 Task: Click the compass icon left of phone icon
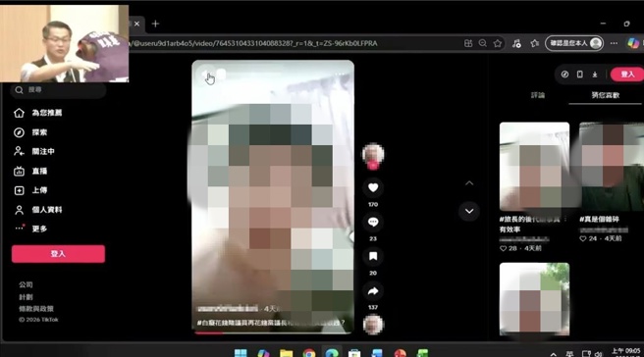point(564,75)
